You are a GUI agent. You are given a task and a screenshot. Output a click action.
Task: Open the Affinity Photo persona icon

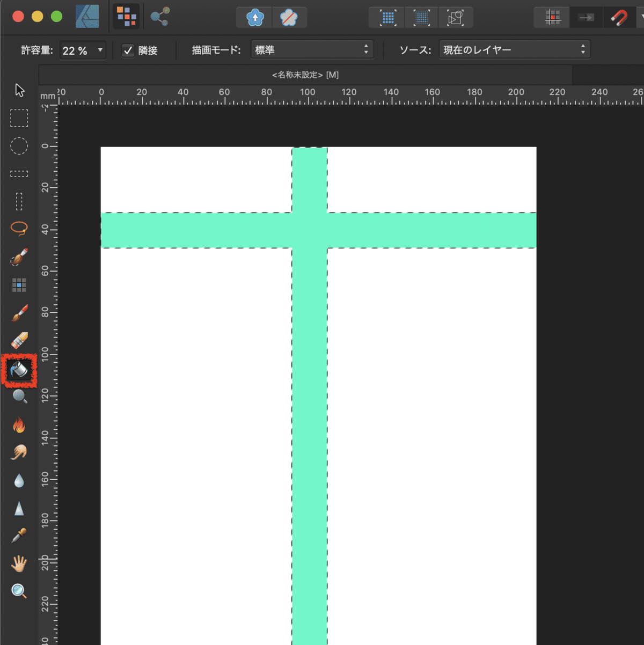87,17
